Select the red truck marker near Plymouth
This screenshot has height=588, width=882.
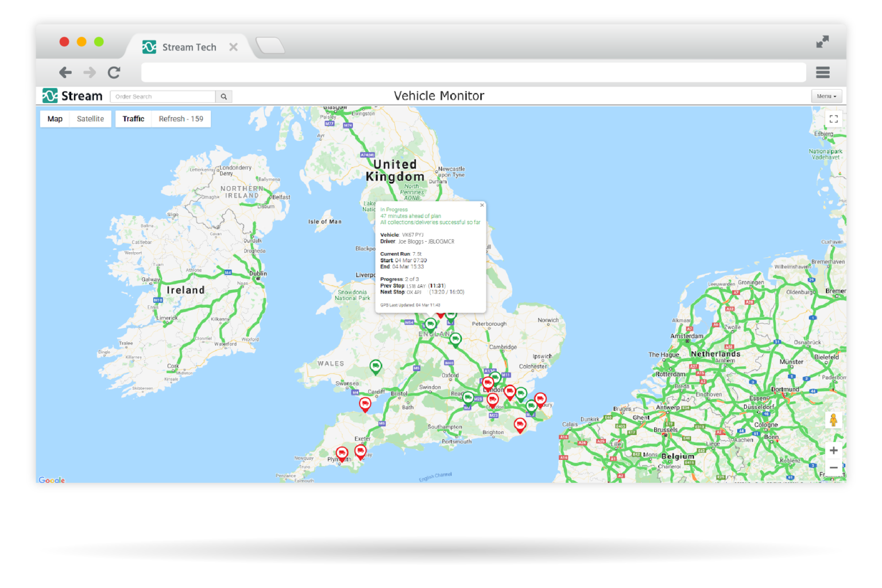point(342,453)
